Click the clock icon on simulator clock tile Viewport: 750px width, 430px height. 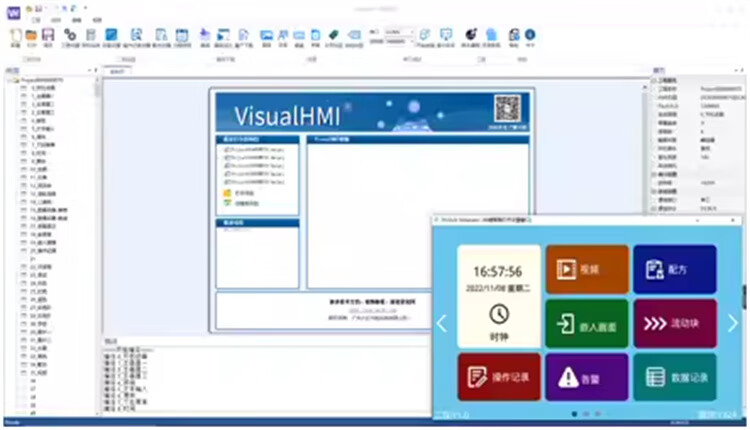tap(499, 314)
